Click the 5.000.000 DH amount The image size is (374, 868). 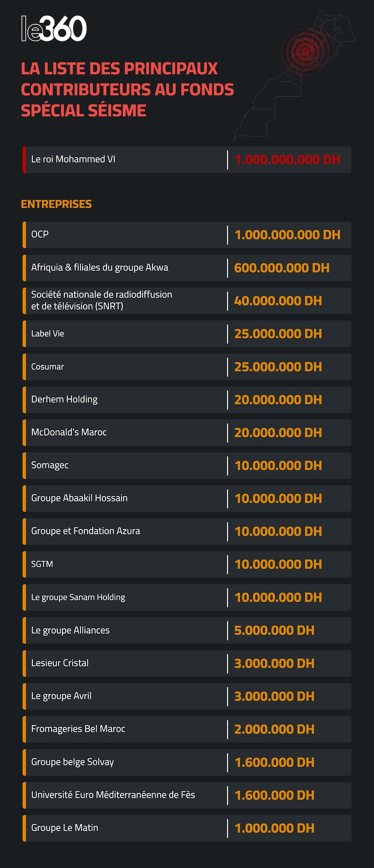coord(274,630)
